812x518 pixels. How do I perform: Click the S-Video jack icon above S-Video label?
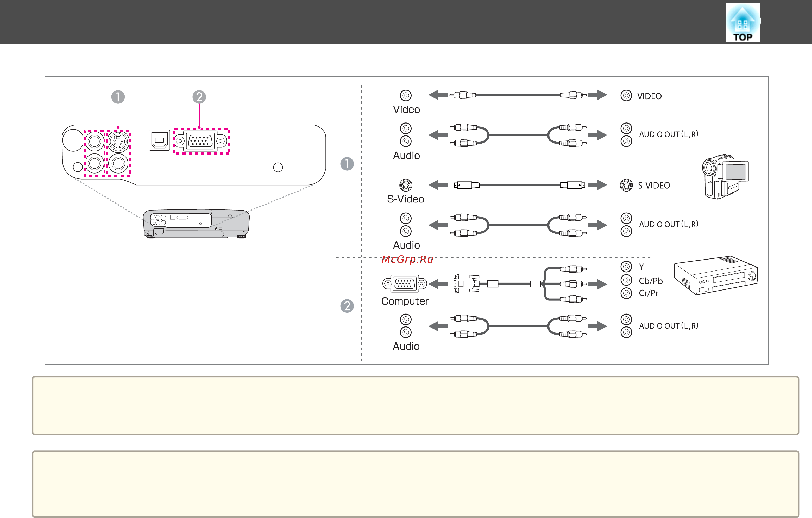pos(406,185)
